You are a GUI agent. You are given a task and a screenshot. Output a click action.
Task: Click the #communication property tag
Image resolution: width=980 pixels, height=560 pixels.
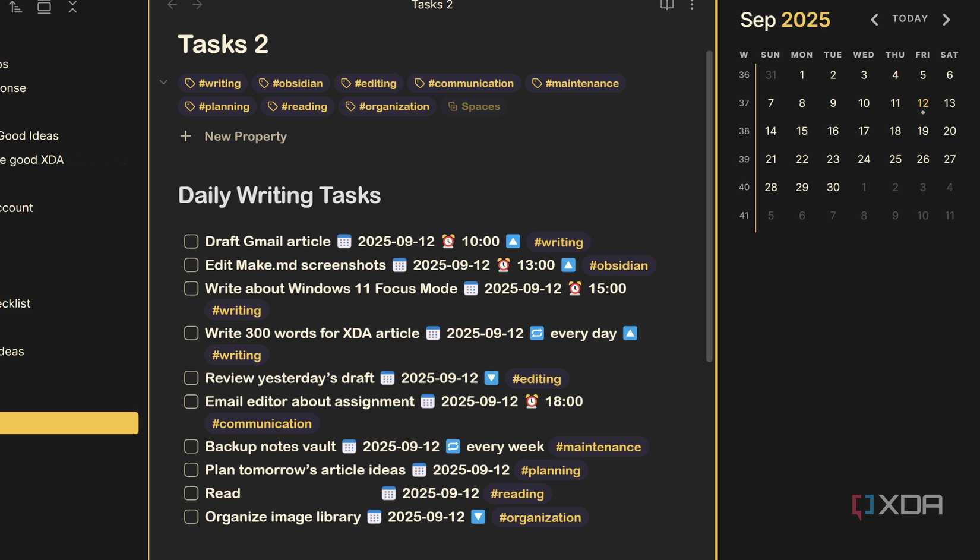click(464, 83)
